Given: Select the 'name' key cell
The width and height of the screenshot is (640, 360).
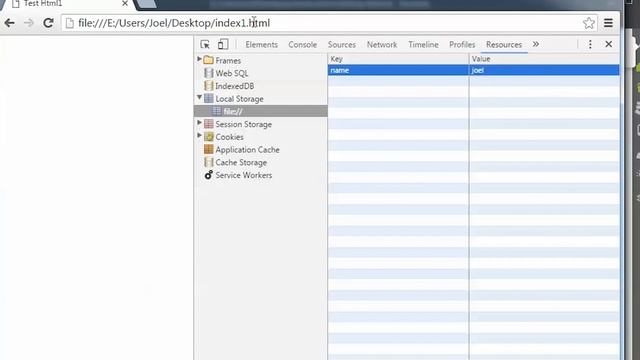Looking at the screenshot, I should (x=398, y=70).
